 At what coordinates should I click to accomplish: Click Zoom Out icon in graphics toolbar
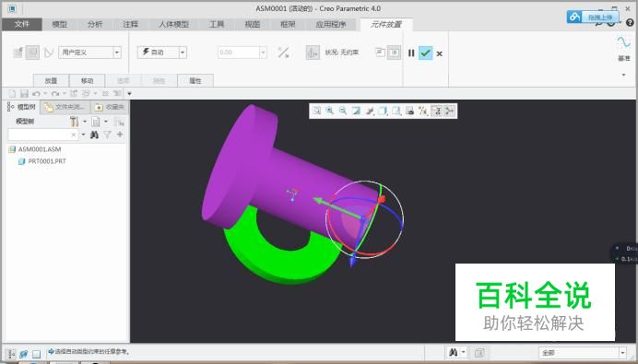coord(343,111)
